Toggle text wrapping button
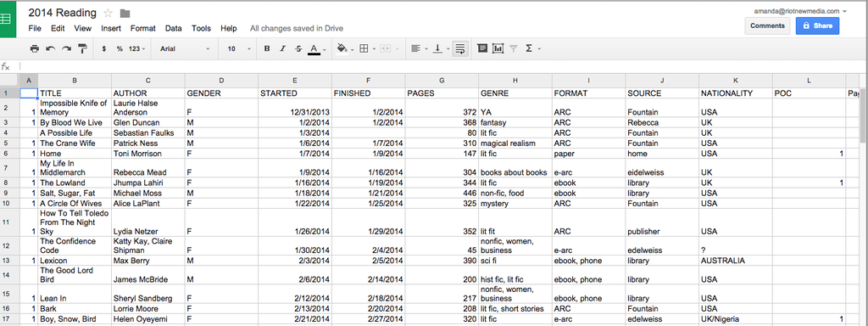Screen dimensions: 868x326 tap(459, 48)
